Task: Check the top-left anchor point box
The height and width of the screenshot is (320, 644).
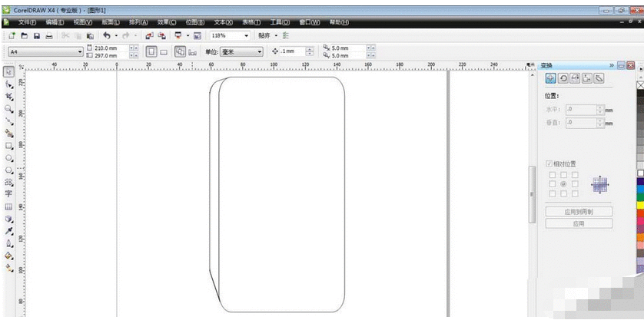Action: point(552,175)
